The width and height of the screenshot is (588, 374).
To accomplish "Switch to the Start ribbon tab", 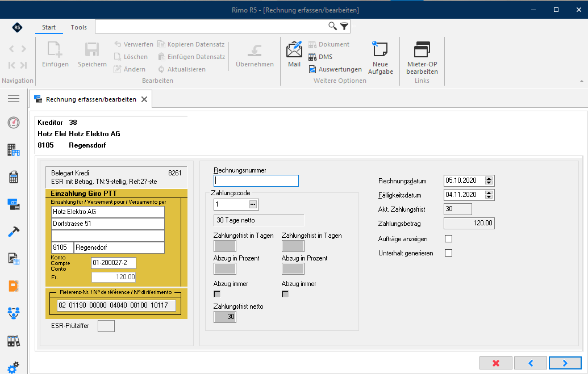I will pyautogui.click(x=49, y=27).
